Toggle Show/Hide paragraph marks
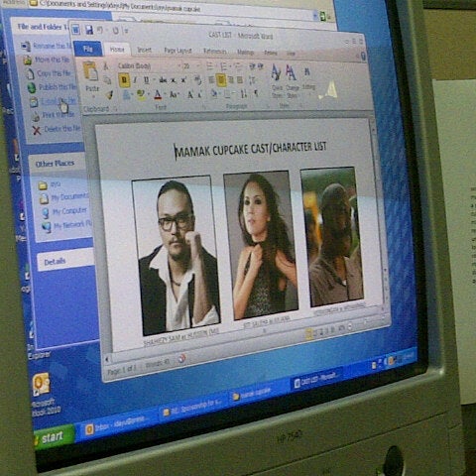476x476 pixels. [256, 94]
